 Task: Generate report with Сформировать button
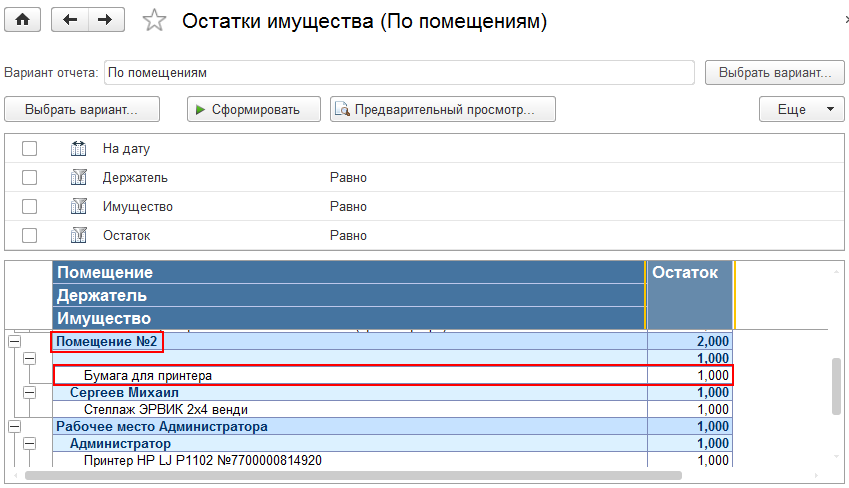254,109
